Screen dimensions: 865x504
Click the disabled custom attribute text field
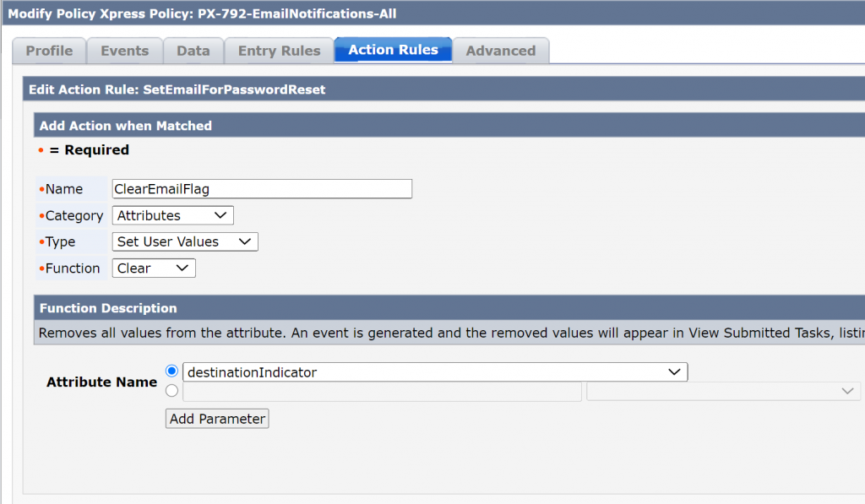coord(383,392)
